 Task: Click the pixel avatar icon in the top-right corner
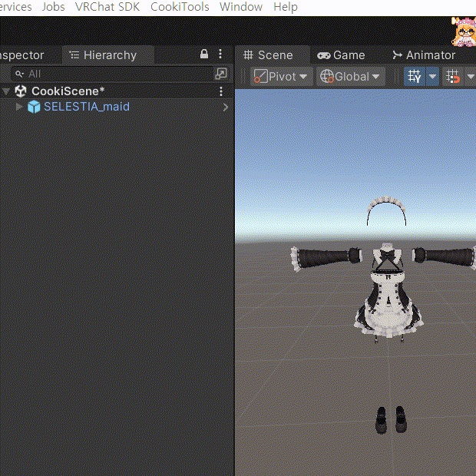point(464,32)
